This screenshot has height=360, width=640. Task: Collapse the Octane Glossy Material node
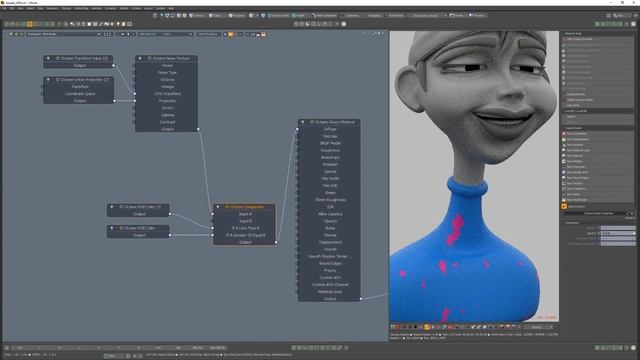coord(302,122)
